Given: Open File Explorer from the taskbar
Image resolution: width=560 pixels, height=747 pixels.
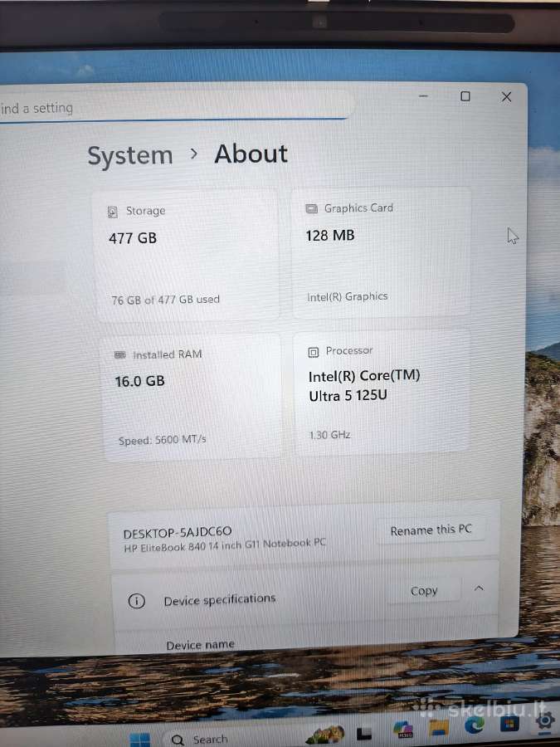Looking at the screenshot, I should 439,727.
